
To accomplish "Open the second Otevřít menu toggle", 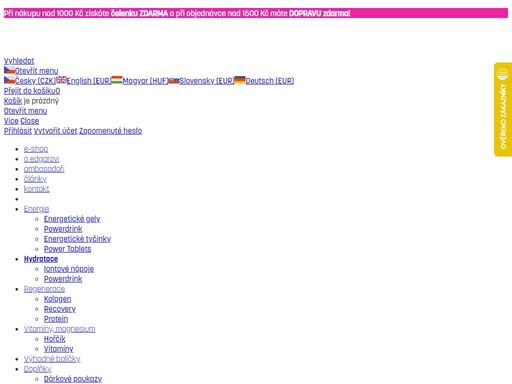I will pyautogui.click(x=25, y=111).
